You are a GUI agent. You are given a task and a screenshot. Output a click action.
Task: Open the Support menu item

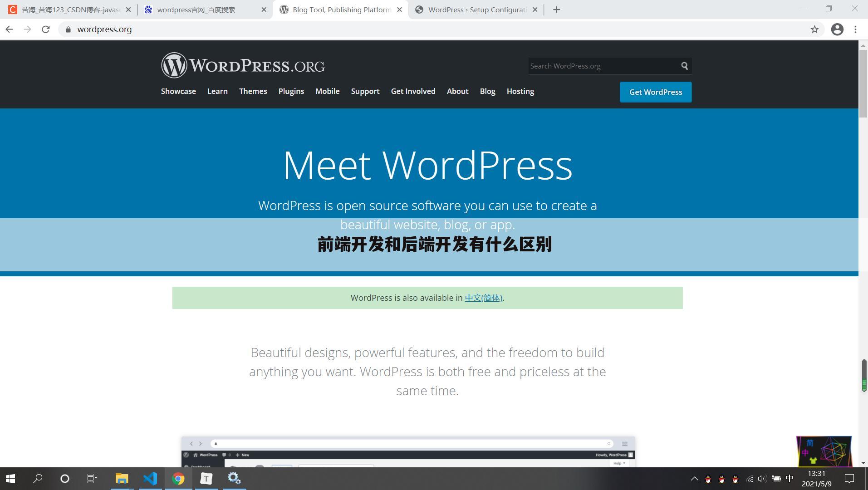tap(365, 91)
